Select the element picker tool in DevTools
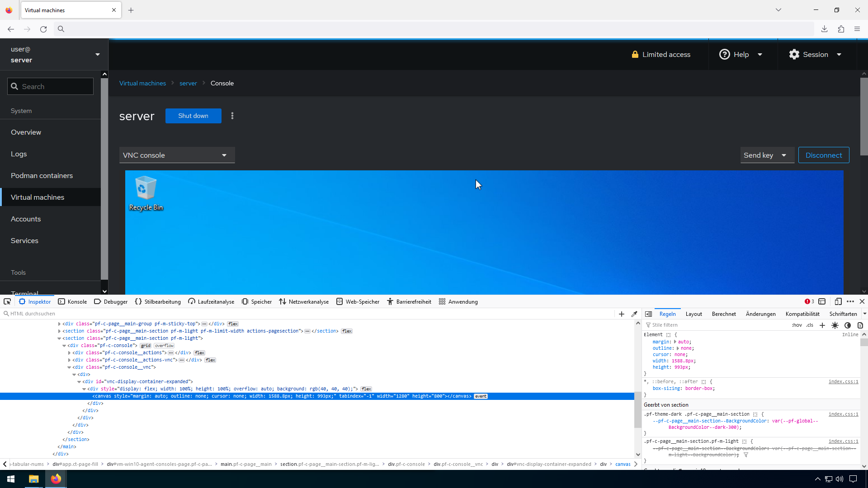The width and height of the screenshot is (868, 488). (7, 301)
